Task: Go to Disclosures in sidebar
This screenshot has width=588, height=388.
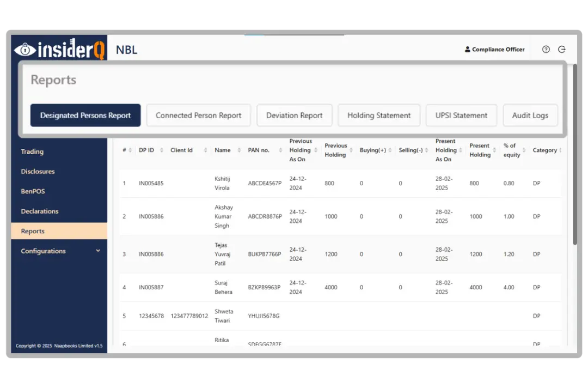Action: pos(38,172)
